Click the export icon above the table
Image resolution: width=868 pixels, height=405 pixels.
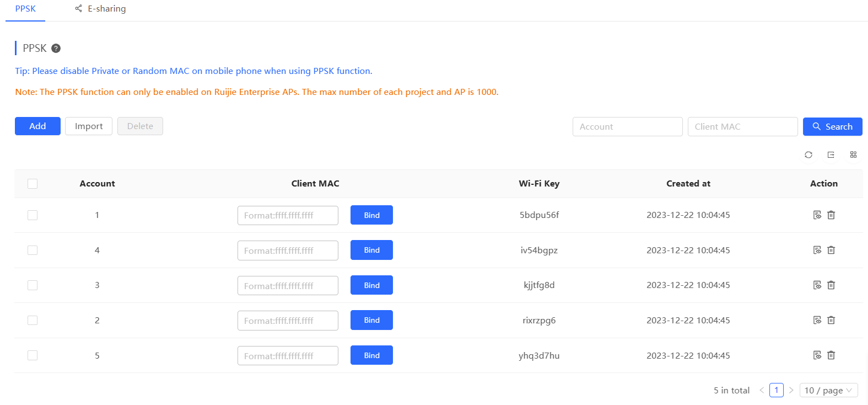tap(831, 155)
